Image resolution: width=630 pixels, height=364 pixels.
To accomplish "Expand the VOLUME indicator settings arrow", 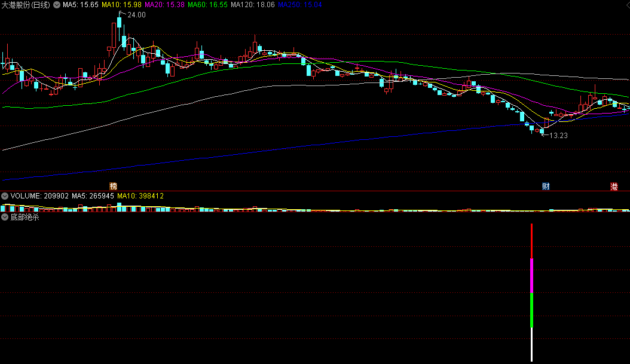I will (x=5, y=196).
